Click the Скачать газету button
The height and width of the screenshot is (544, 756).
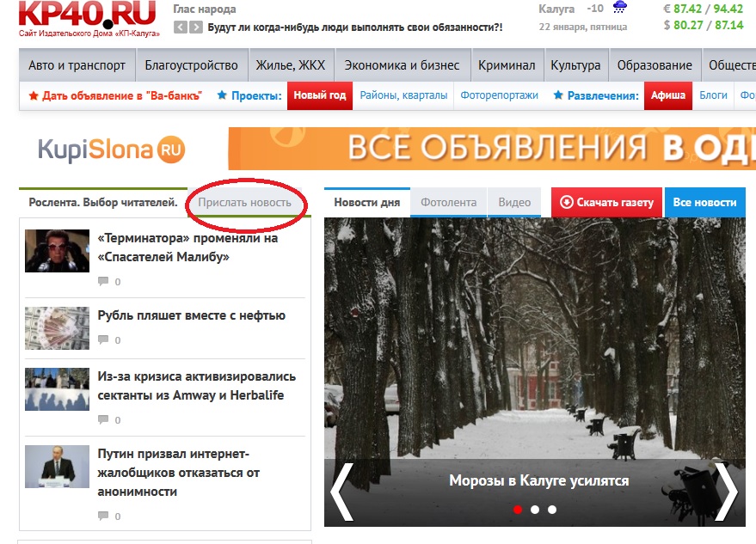pos(607,202)
